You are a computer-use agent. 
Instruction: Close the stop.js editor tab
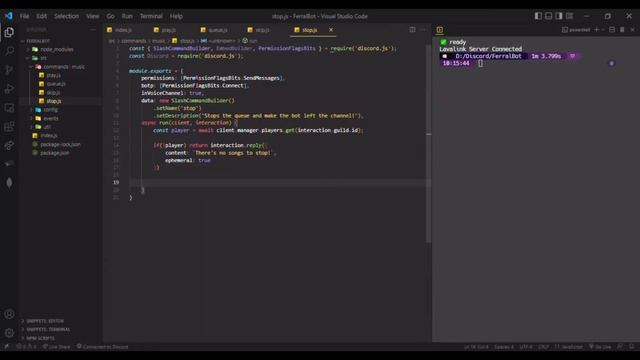click(x=331, y=30)
